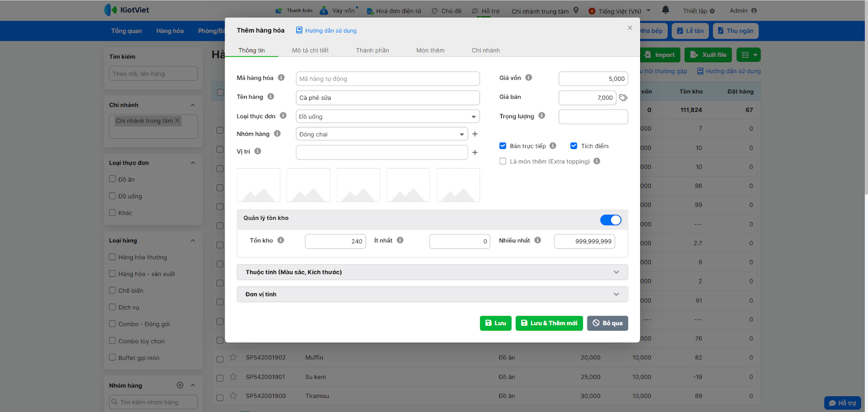Switch to Chi nhánh tab

[x=486, y=50]
